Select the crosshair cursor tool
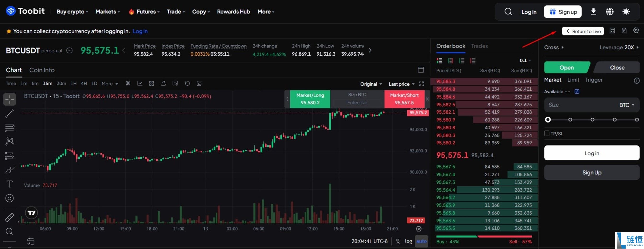Screen dimensions: 644x249 10,99
